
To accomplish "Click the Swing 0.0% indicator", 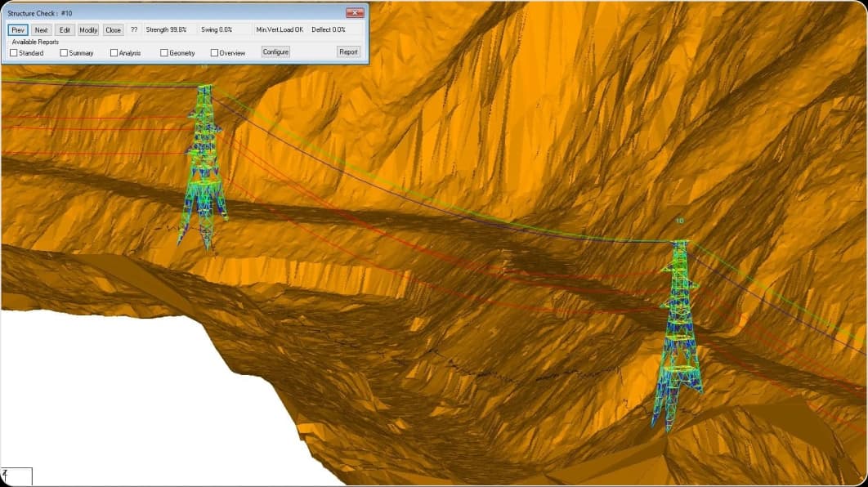I will click(217, 29).
